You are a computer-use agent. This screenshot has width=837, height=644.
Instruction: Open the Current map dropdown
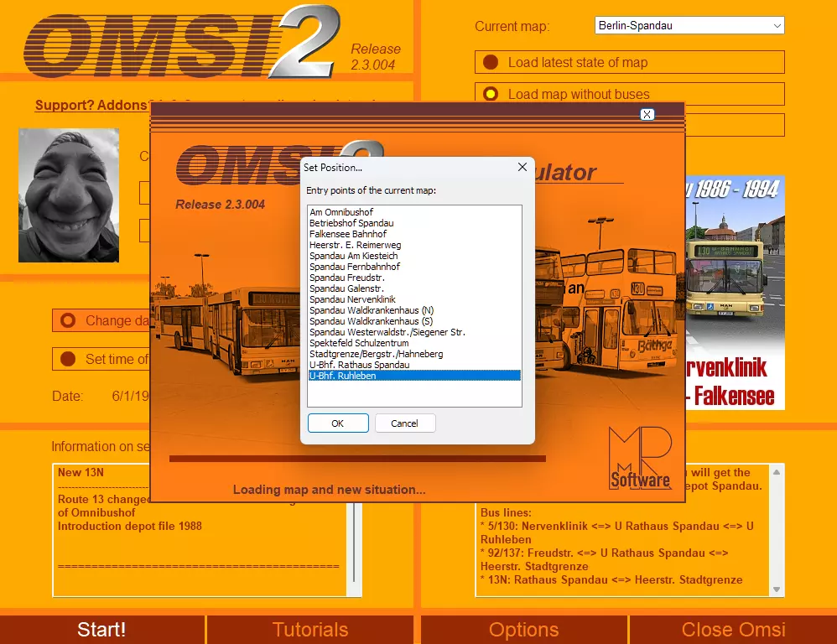click(689, 25)
